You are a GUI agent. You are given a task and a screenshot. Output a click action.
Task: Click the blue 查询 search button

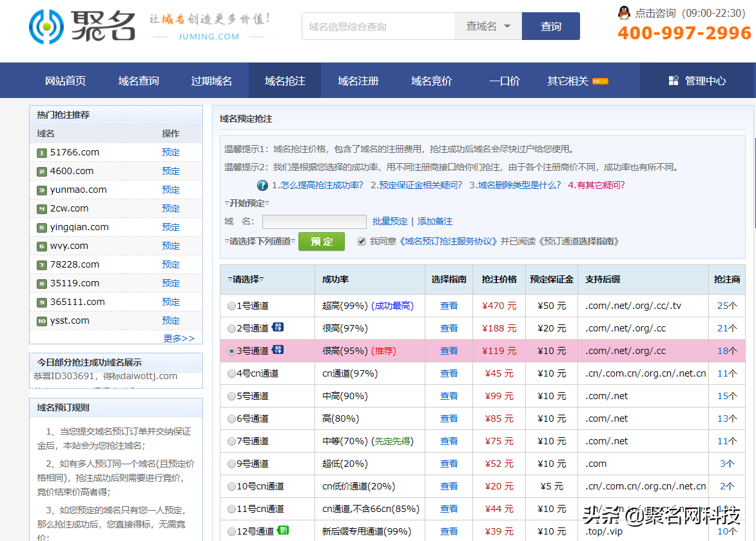[x=550, y=26]
